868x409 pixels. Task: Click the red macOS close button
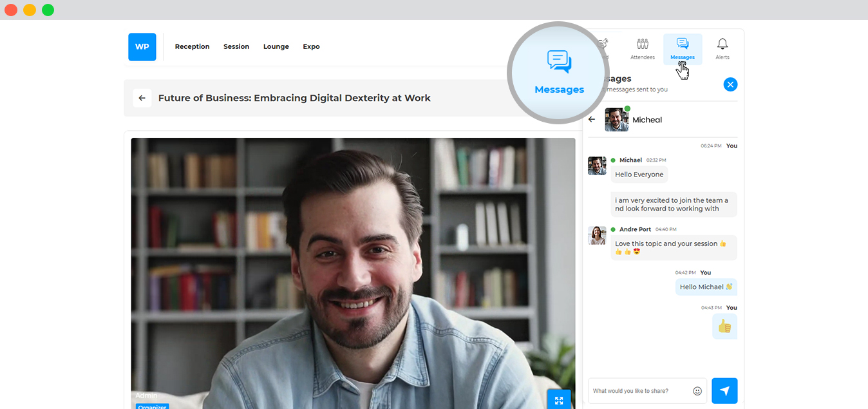(11, 10)
